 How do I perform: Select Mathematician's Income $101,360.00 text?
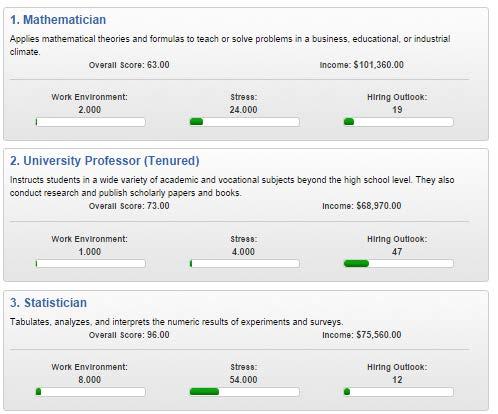click(362, 65)
